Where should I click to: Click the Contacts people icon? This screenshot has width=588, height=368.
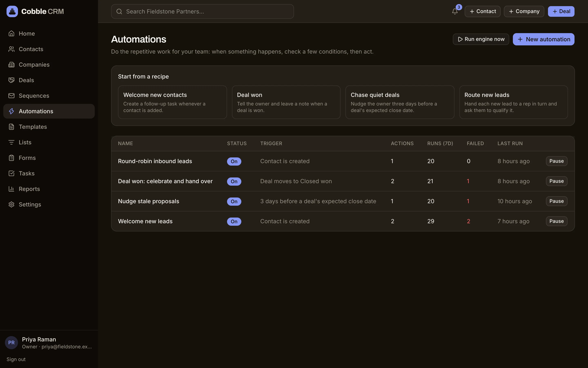(11, 49)
